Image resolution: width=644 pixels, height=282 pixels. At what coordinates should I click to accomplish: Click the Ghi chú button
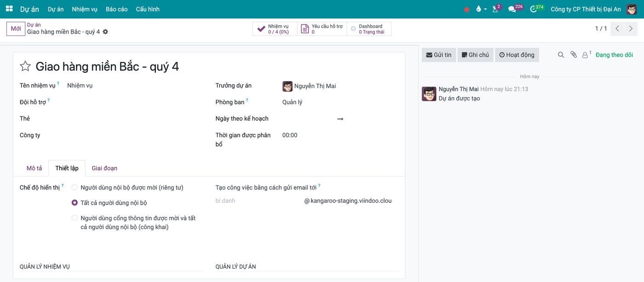(x=476, y=55)
